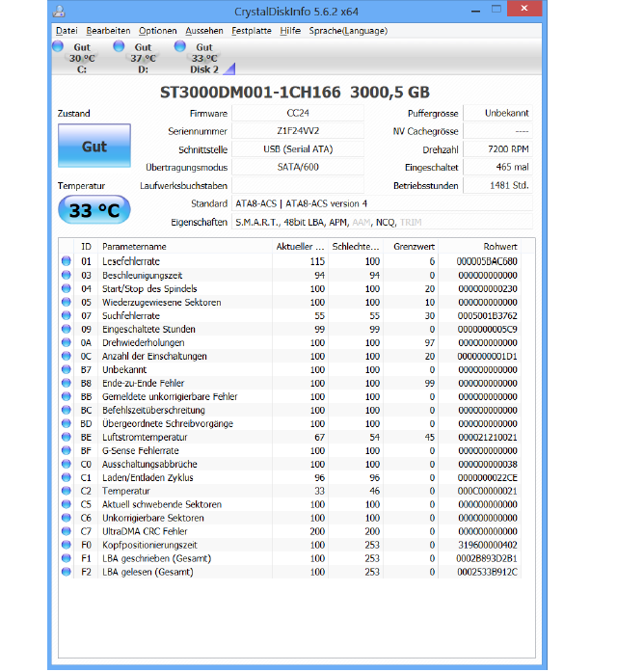Click status orb for C2 Temperatur row
Image resolution: width=617 pixels, height=672 pixels.
coord(66,491)
